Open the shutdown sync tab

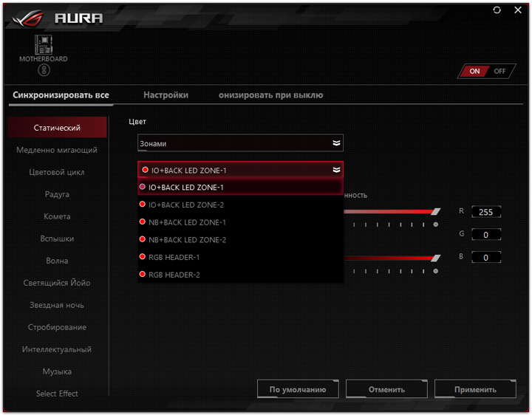coord(270,95)
